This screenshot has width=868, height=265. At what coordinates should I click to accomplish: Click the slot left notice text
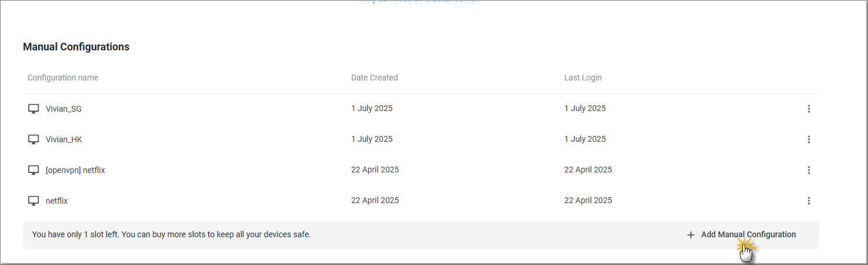(171, 235)
